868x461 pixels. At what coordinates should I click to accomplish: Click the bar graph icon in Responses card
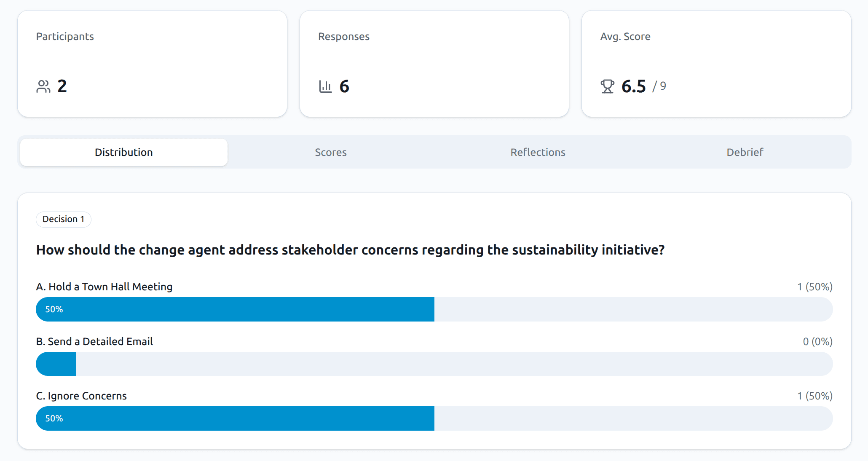(x=325, y=86)
